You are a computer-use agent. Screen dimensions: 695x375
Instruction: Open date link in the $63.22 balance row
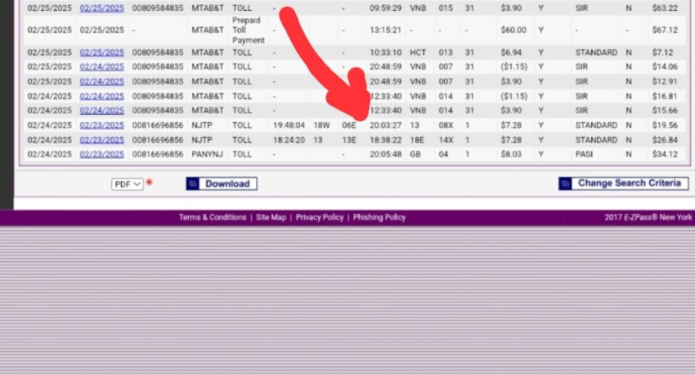(102, 8)
